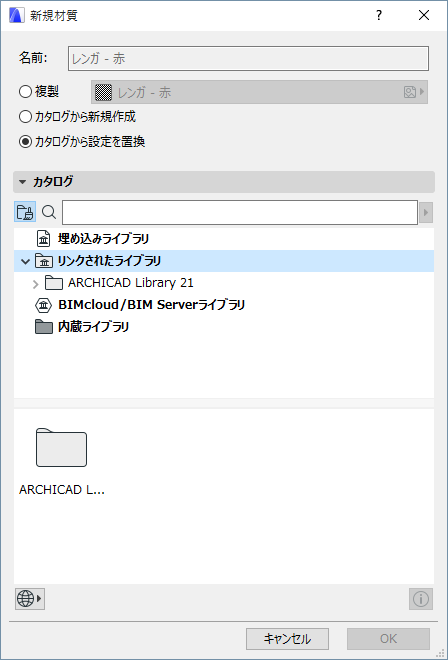Image resolution: width=448 pixels, height=660 pixels.
Task: Toggle the folder view icon beside search
Action: pyautogui.click(x=25, y=212)
